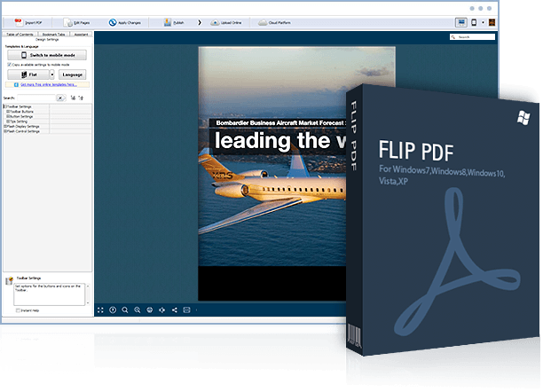Click the Publish toolbar button

174,22
